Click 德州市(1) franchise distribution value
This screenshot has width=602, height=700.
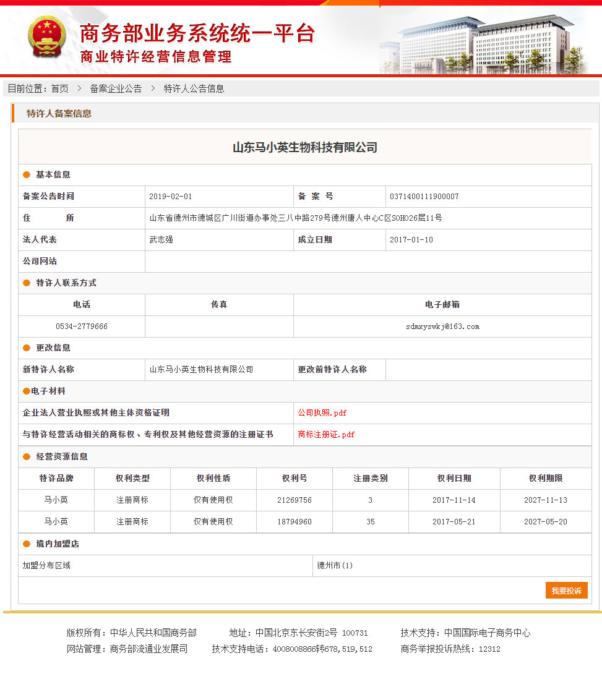coord(335,565)
